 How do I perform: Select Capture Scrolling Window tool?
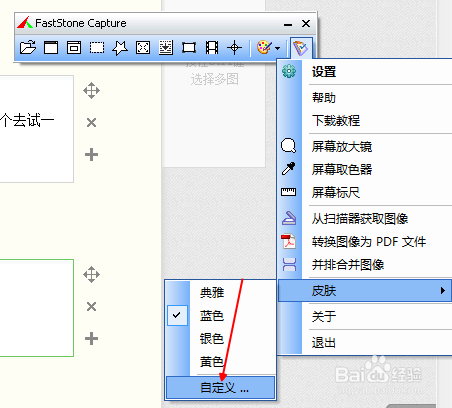click(x=166, y=48)
